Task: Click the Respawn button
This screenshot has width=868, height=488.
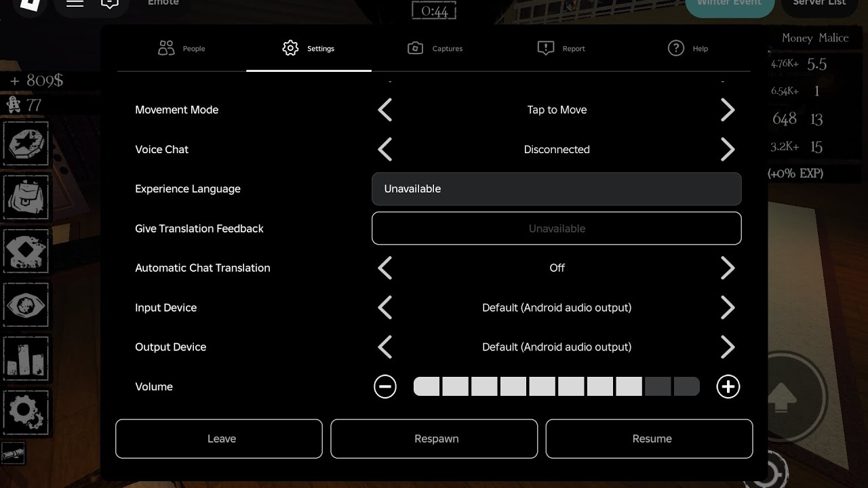Action: [434, 439]
